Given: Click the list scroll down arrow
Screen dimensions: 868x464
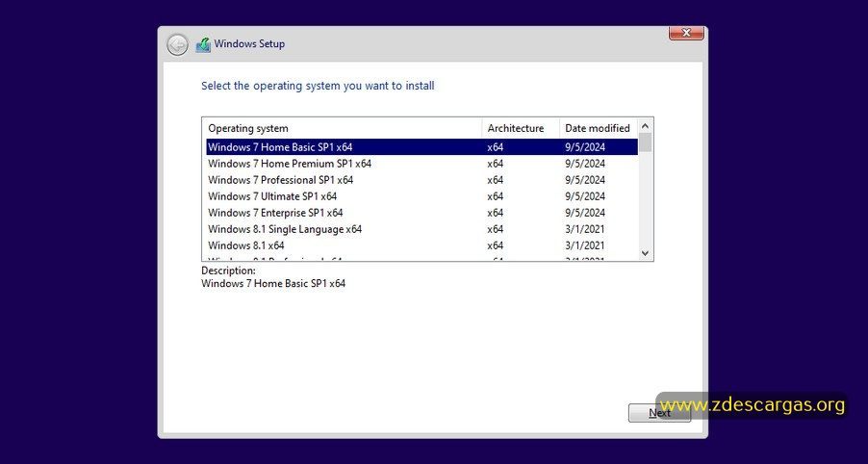Looking at the screenshot, I should pyautogui.click(x=645, y=253).
